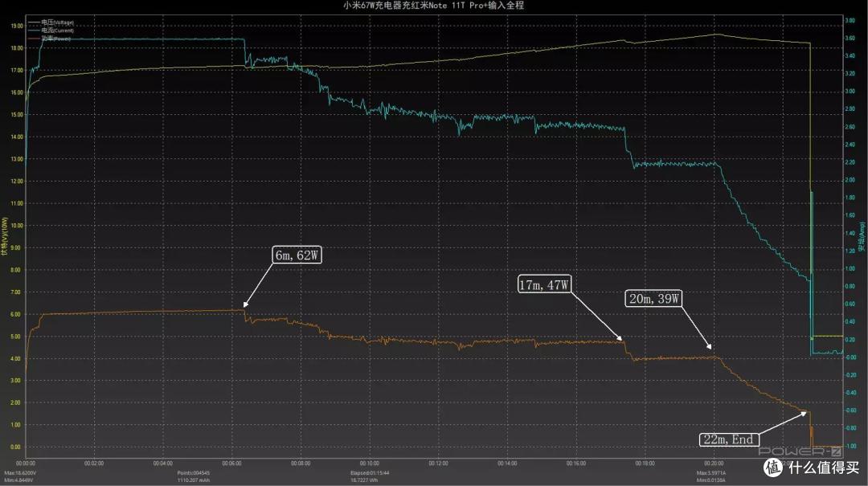Click the 00:12:00 time axis label
The width and height of the screenshot is (868, 486).
[439, 464]
